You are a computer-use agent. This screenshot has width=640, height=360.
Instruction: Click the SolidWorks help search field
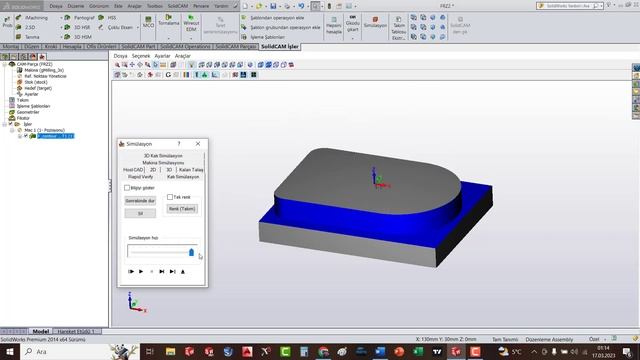click(x=569, y=6)
